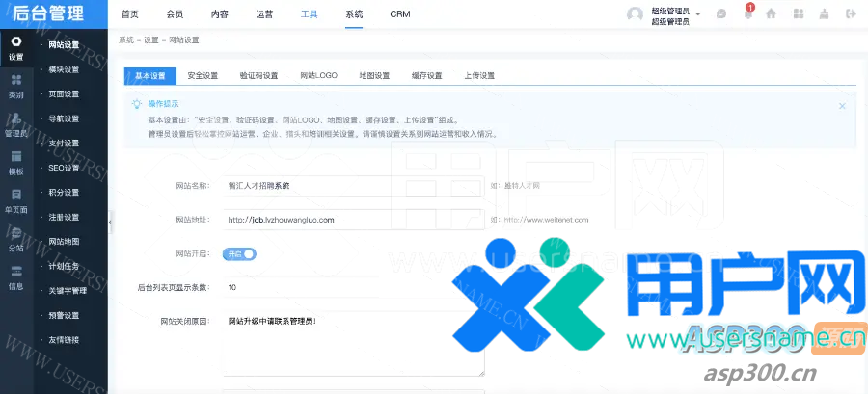This screenshot has height=394, width=868.
Task: Switch to the 安全设置 tab
Action: (203, 76)
